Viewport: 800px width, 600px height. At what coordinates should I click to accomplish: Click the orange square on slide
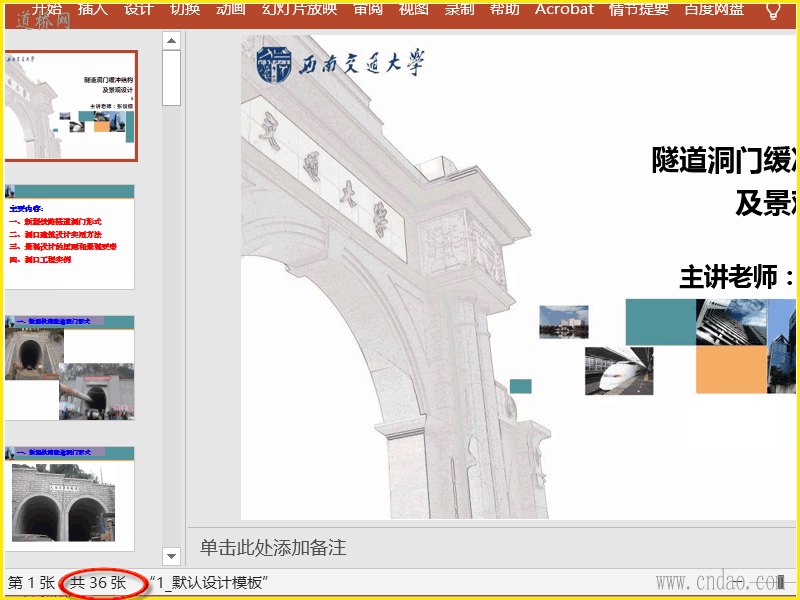[x=731, y=369]
